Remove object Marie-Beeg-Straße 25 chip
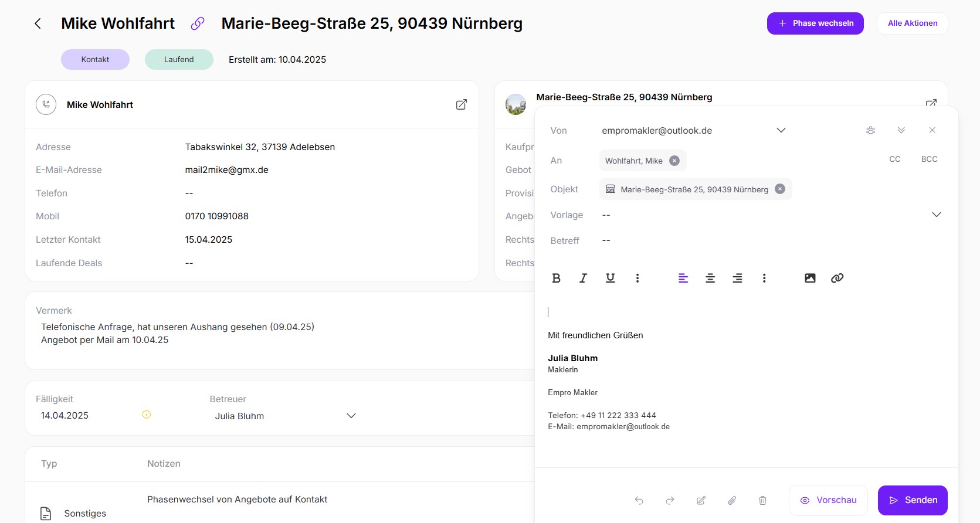 coord(780,189)
